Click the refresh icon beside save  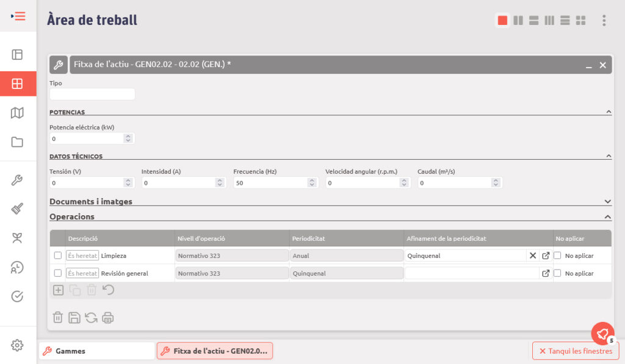coord(91,317)
